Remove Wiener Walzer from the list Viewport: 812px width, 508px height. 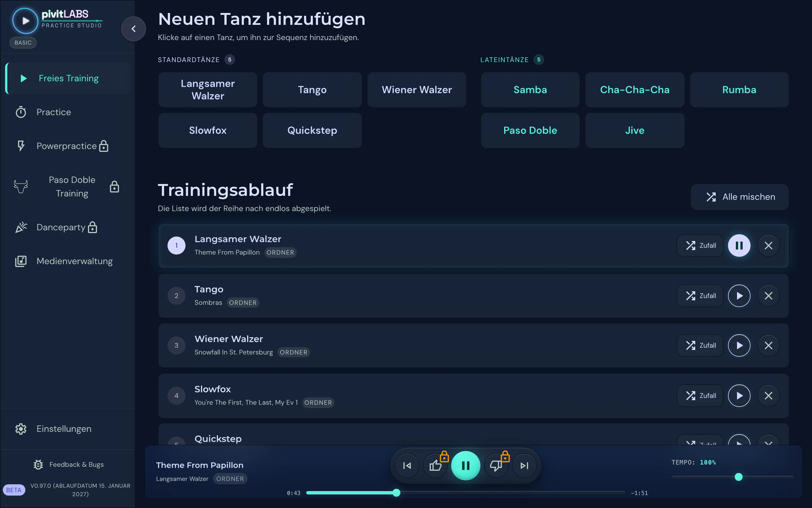[x=768, y=345]
